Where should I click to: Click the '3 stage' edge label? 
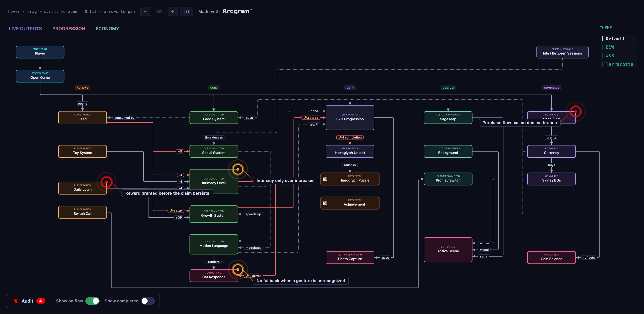point(311,118)
